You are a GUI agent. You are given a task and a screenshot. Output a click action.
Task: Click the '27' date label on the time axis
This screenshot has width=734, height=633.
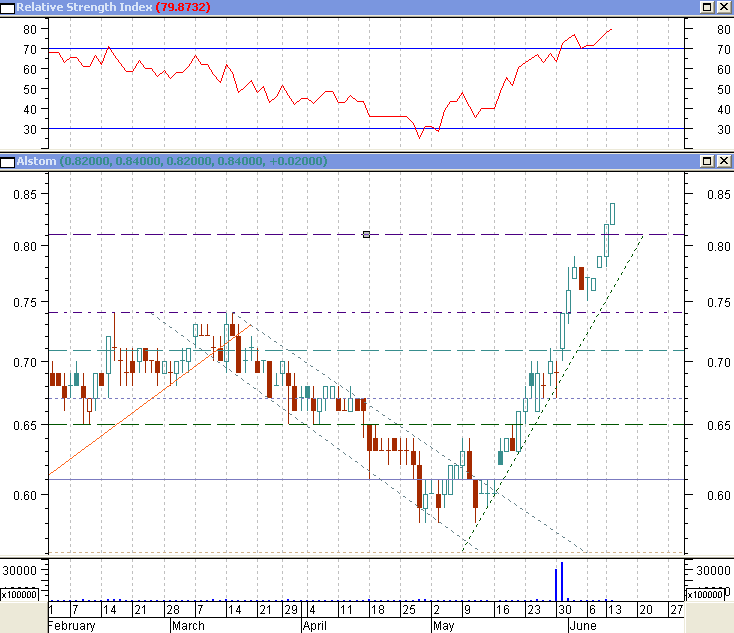point(677,610)
